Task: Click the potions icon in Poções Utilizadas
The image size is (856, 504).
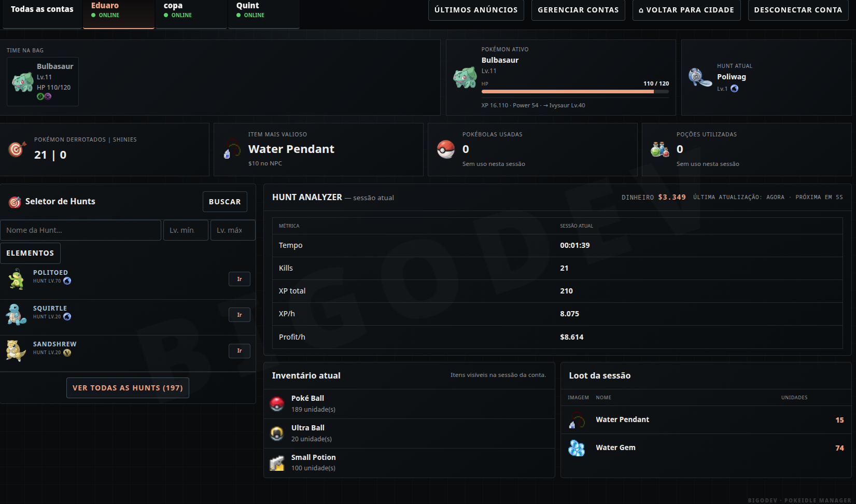Action: coord(660,149)
